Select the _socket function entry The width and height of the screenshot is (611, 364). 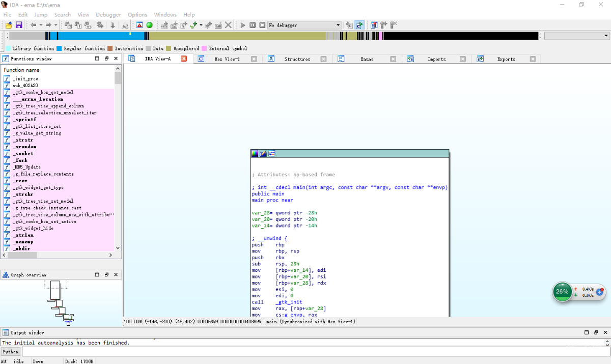coord(23,153)
